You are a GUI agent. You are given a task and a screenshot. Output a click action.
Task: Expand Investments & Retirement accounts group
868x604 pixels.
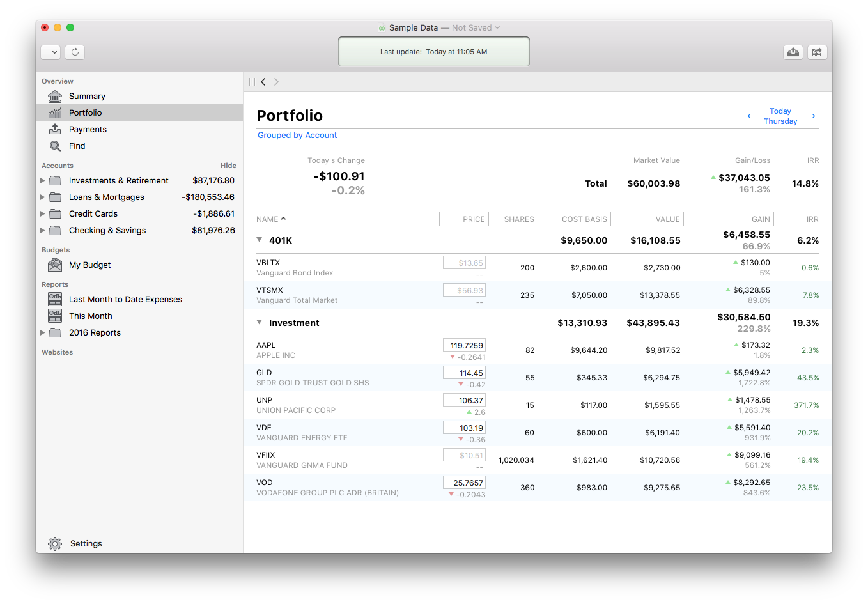[42, 180]
